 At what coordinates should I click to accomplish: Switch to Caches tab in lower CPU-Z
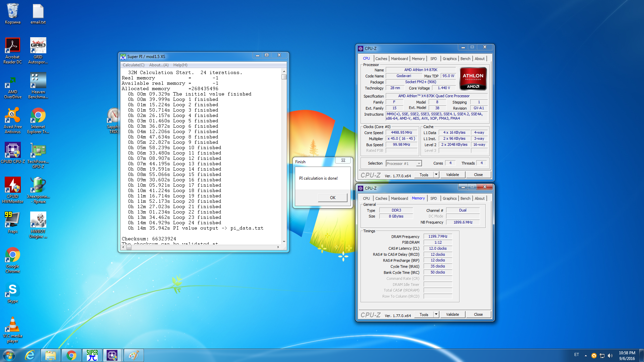coord(381,198)
